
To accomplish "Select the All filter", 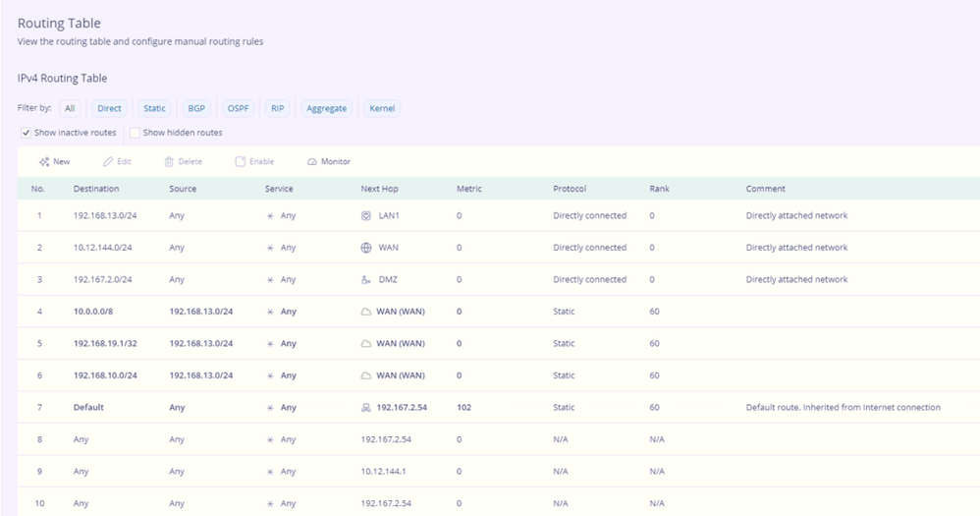I will click(x=71, y=108).
